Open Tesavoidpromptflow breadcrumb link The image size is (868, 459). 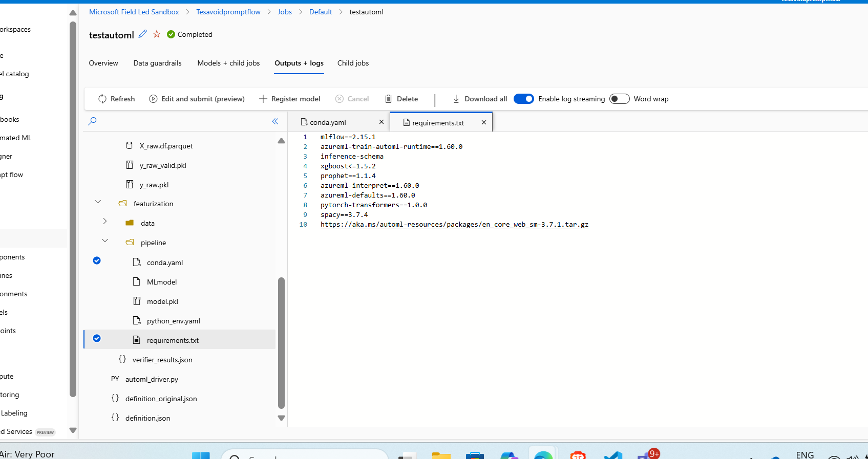click(228, 12)
